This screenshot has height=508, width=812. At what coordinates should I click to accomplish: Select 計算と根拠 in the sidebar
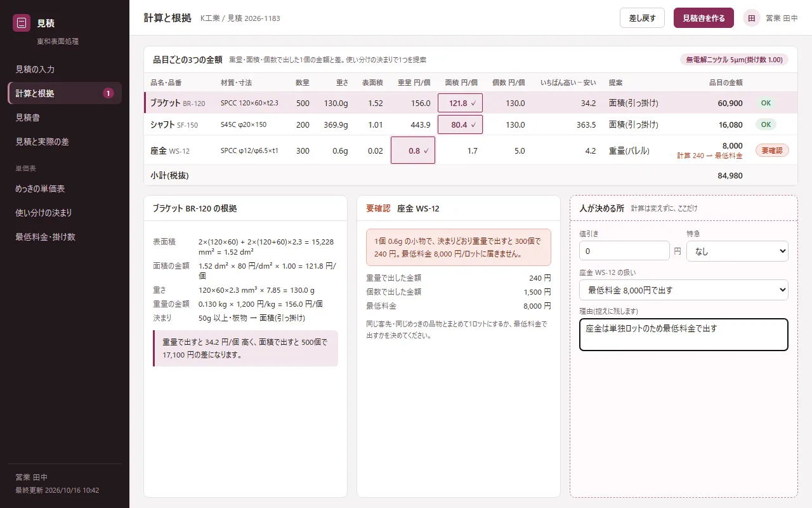point(65,93)
